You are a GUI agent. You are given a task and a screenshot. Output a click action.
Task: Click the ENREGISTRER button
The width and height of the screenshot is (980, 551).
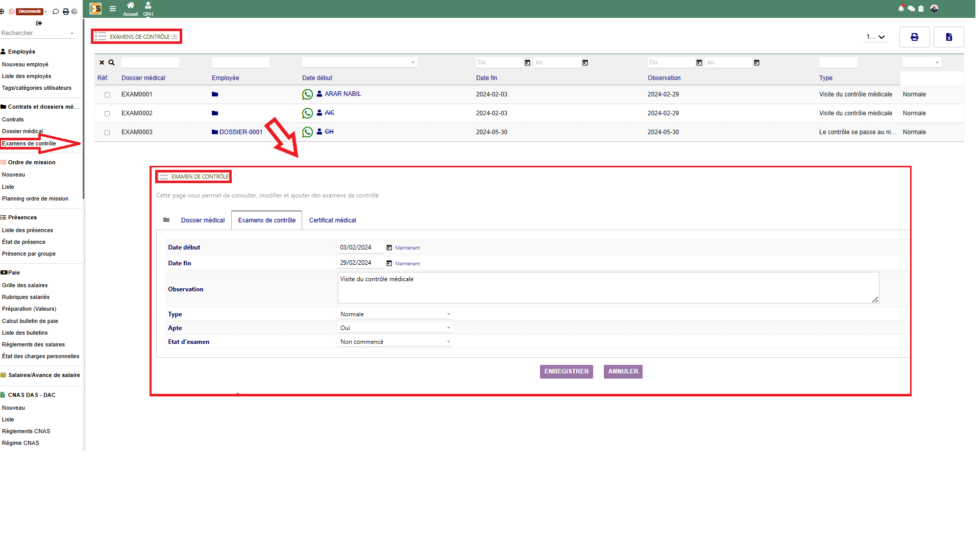pyautogui.click(x=566, y=371)
